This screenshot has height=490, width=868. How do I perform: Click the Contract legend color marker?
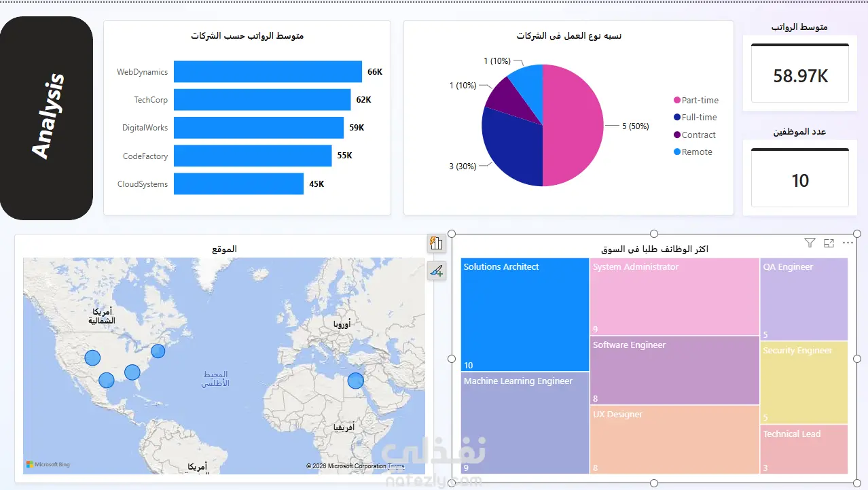(676, 135)
